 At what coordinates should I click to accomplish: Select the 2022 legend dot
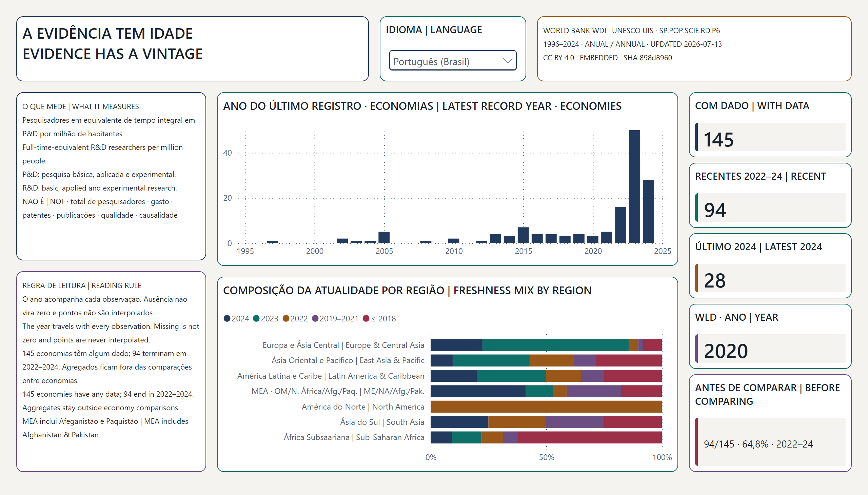pyautogui.click(x=286, y=319)
